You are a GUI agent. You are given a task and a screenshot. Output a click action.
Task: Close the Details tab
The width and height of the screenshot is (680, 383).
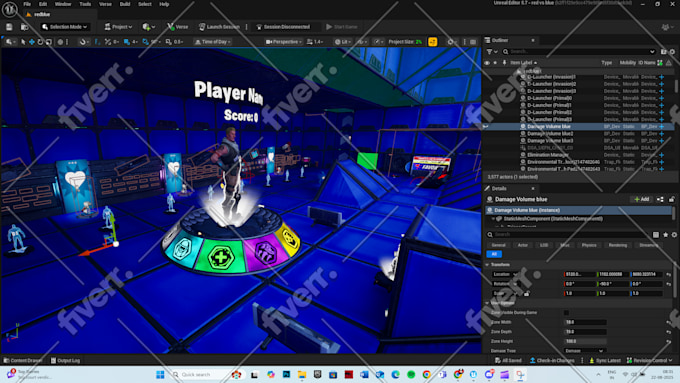(x=533, y=189)
